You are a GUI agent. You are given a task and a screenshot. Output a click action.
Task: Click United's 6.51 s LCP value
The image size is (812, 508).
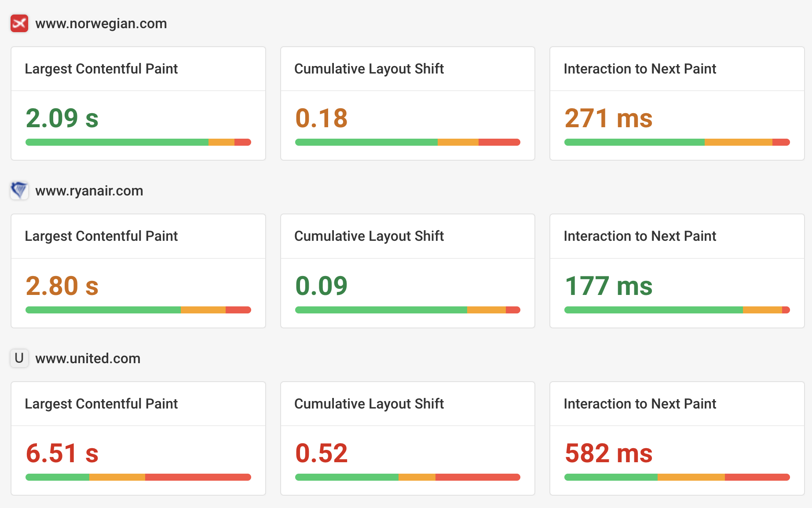pos(62,453)
